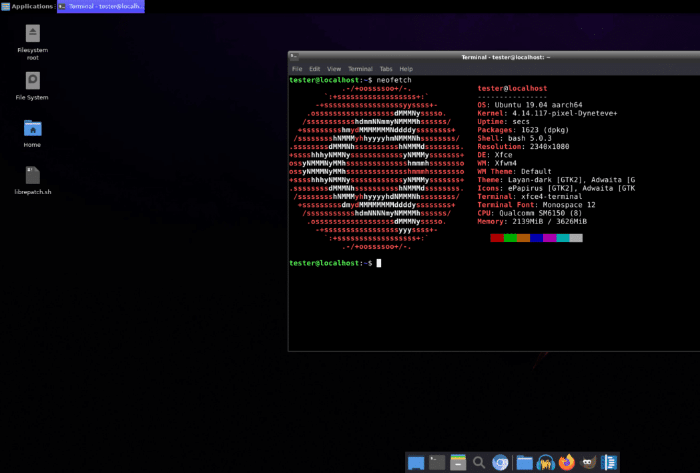
Task: Open the File menu in Terminal
Action: tap(297, 69)
